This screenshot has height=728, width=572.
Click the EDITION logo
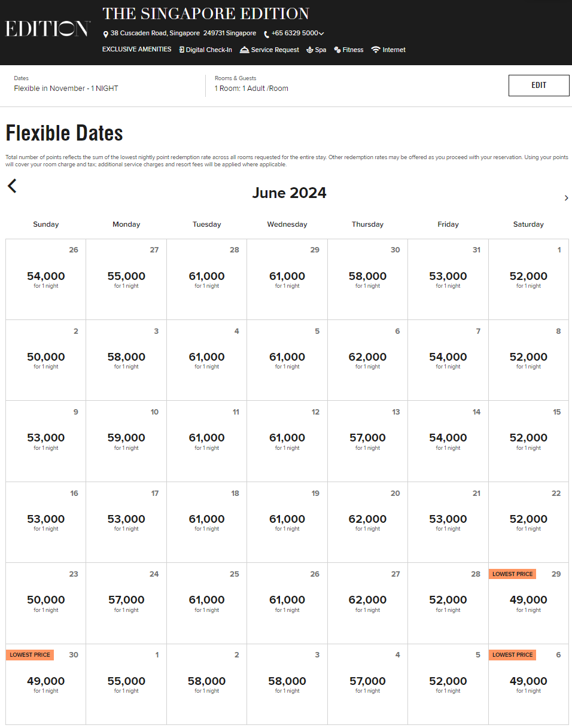coord(48,29)
